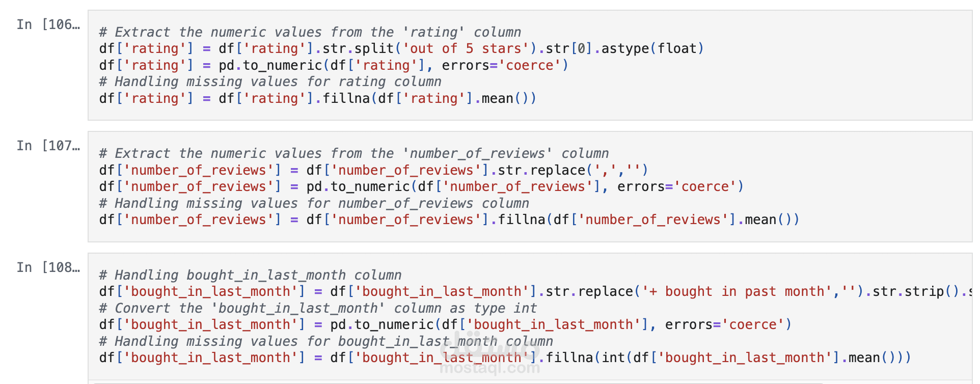Click the "Extract the numeric values from 'rating'" comment
This screenshot has height=384, width=980.
click(310, 32)
